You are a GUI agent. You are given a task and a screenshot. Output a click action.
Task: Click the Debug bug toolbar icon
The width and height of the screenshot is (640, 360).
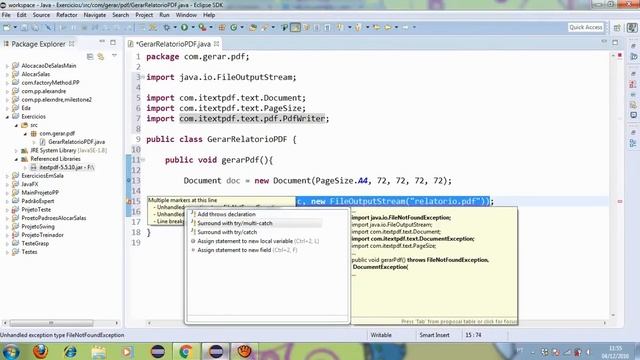pos(167,27)
